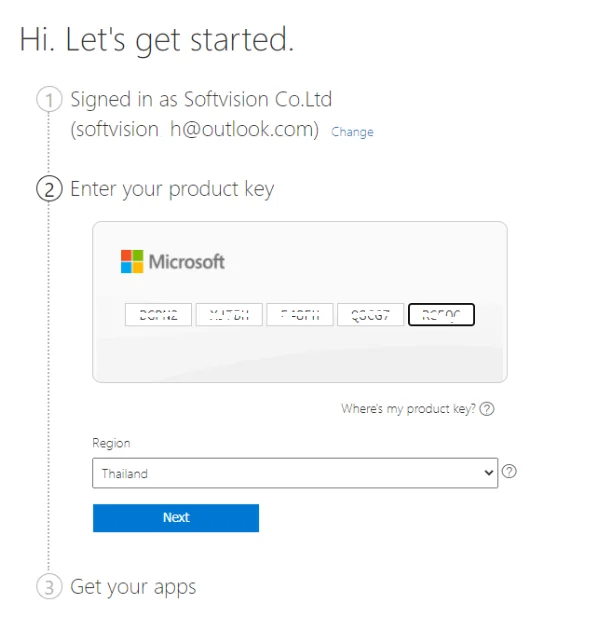Click the blue Next button
592x633 pixels.
pyautogui.click(x=176, y=518)
